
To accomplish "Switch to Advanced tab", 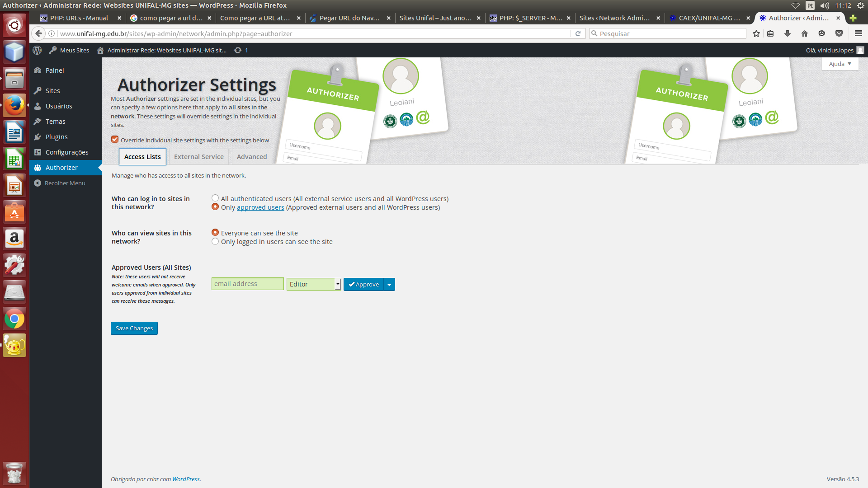I will pos(252,157).
